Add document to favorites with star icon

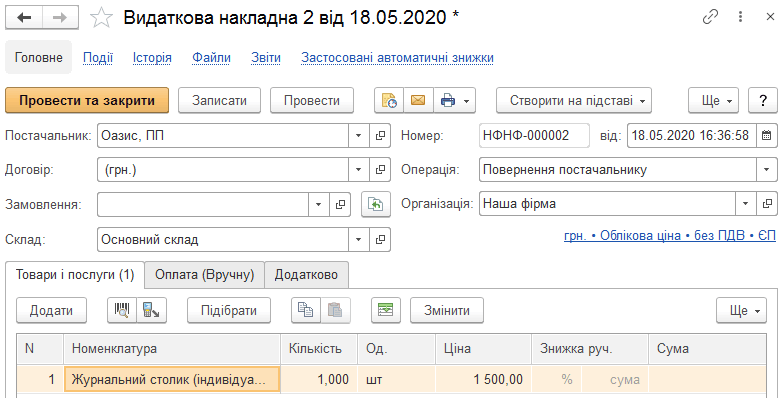pyautogui.click(x=101, y=18)
